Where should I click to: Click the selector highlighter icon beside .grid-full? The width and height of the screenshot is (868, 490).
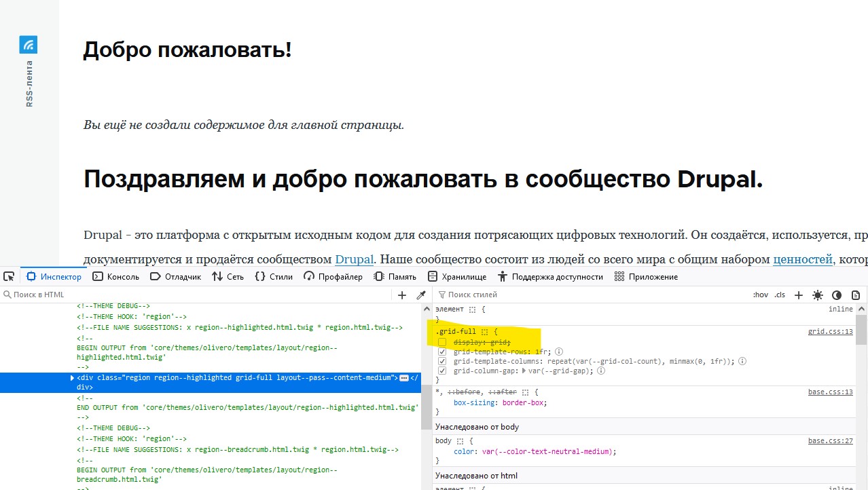pos(485,332)
